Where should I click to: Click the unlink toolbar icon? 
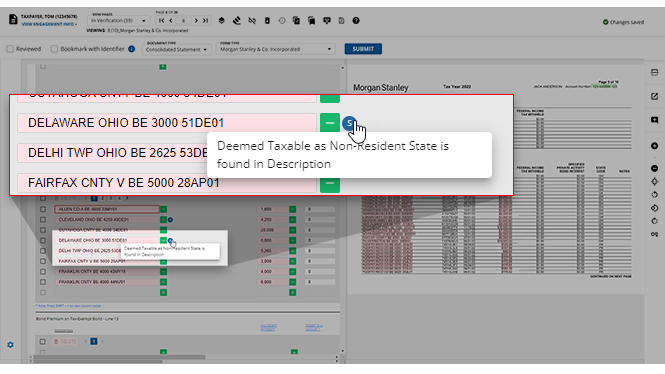click(252, 20)
